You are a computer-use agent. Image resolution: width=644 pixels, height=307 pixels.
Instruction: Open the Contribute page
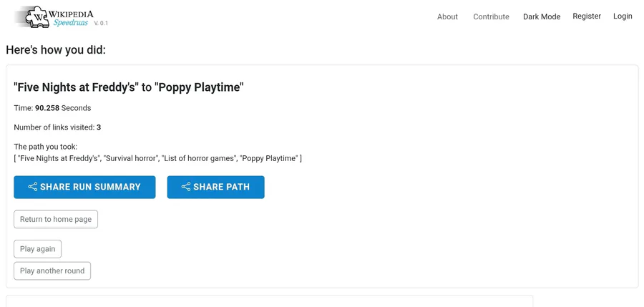491,17
